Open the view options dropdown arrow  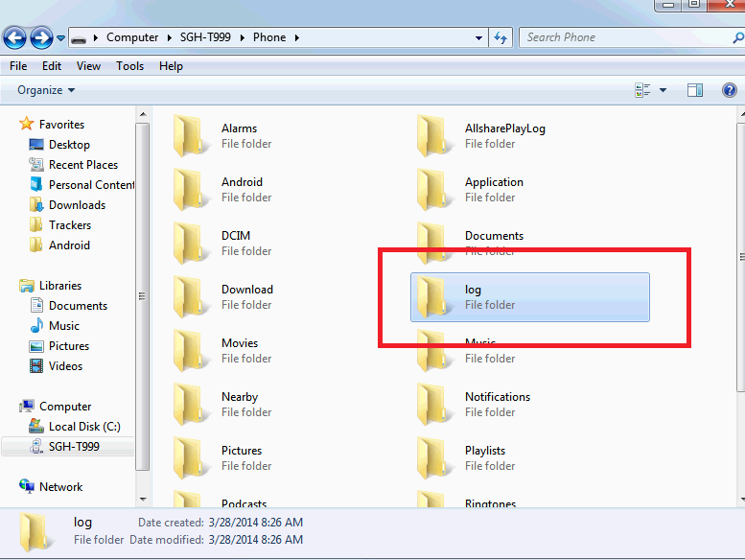coord(663,90)
